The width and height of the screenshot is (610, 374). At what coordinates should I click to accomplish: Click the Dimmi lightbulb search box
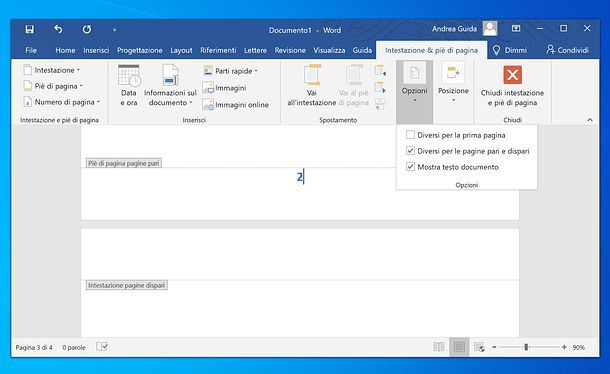tap(510, 50)
